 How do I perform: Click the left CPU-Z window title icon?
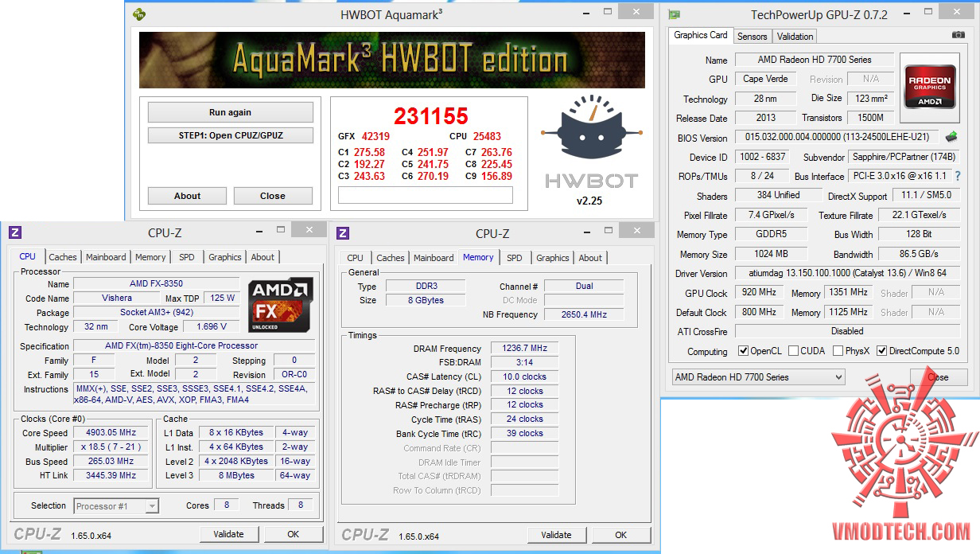click(x=14, y=232)
